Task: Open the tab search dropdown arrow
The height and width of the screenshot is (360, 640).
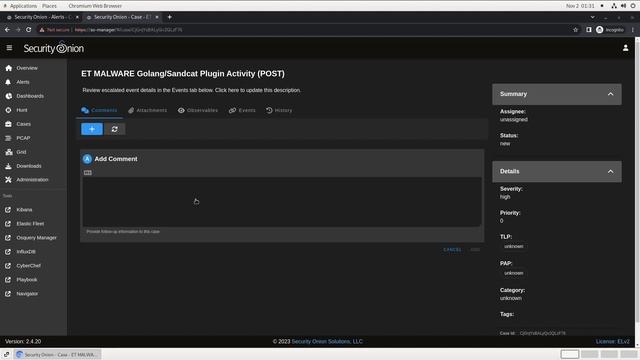Action: pyautogui.click(x=592, y=17)
